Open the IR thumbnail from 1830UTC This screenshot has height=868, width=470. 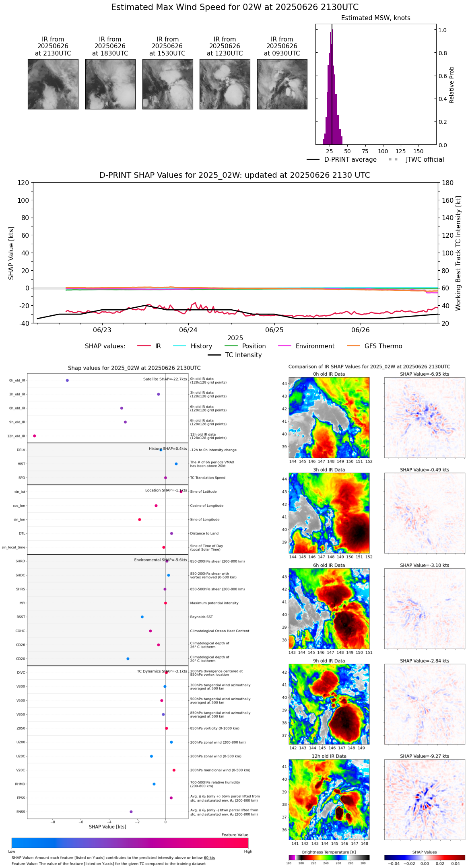pos(110,84)
